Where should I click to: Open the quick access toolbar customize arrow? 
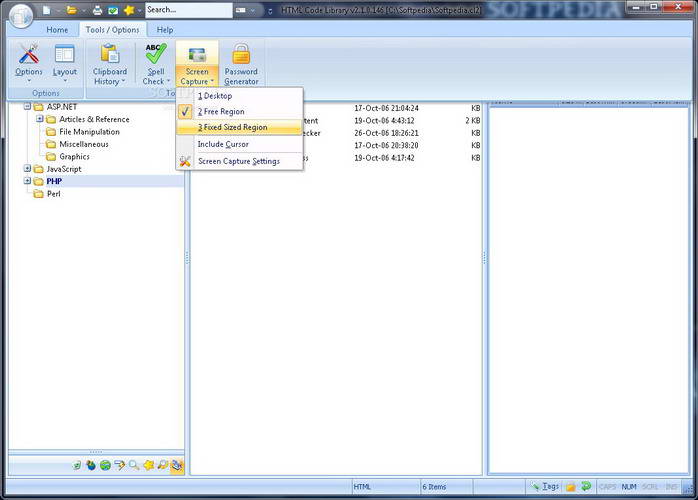pos(270,11)
